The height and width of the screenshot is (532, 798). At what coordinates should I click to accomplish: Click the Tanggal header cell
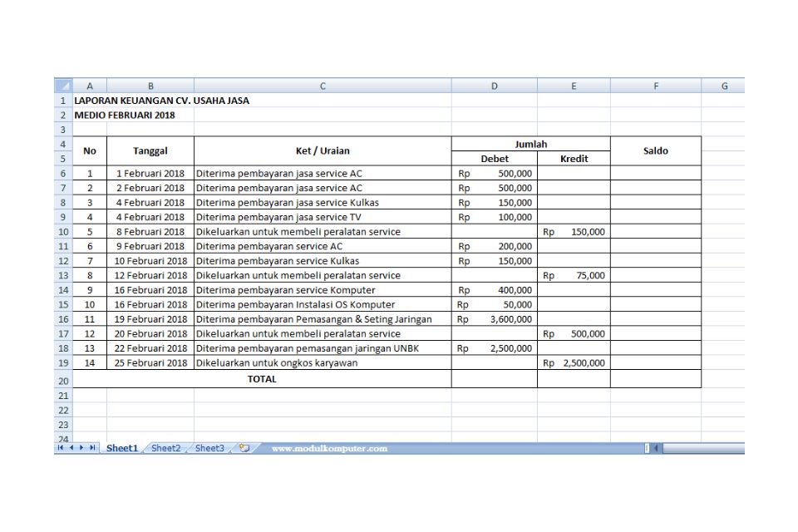pos(150,150)
